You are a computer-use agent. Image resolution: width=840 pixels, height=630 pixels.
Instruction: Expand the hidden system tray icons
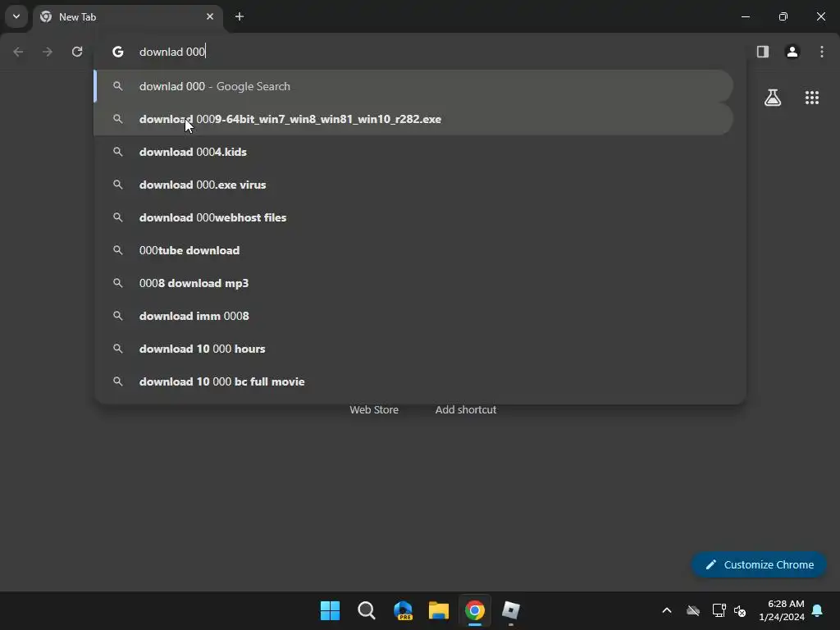click(667, 610)
